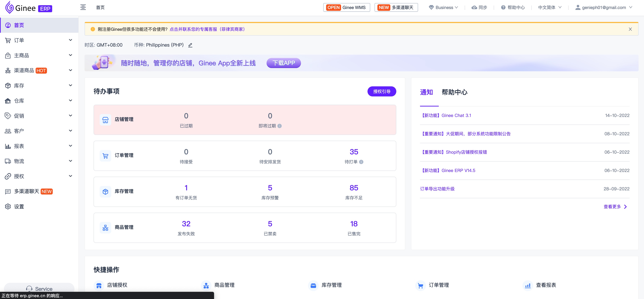Click the 物流 truck icon in sidebar
Screen dimensions: 644x299
point(8,161)
